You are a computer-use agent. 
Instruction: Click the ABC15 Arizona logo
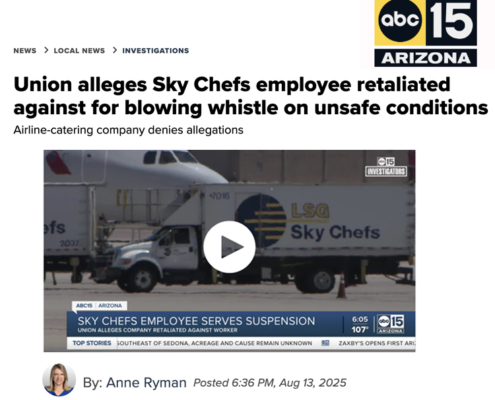point(426,33)
